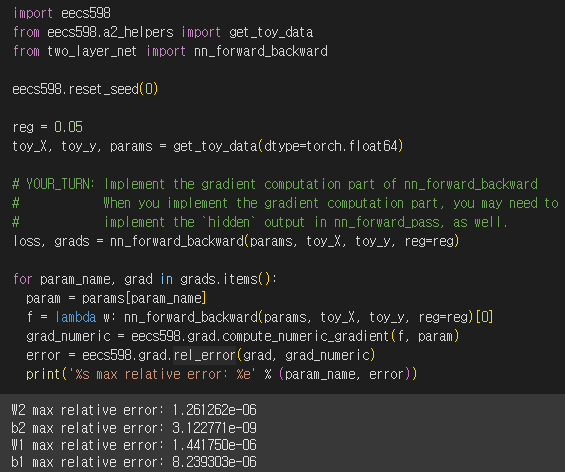Image resolution: width=565 pixels, height=472 pixels.
Task: Click 'get_toy_data' in the a2_helpers import line
Action: click(271, 32)
